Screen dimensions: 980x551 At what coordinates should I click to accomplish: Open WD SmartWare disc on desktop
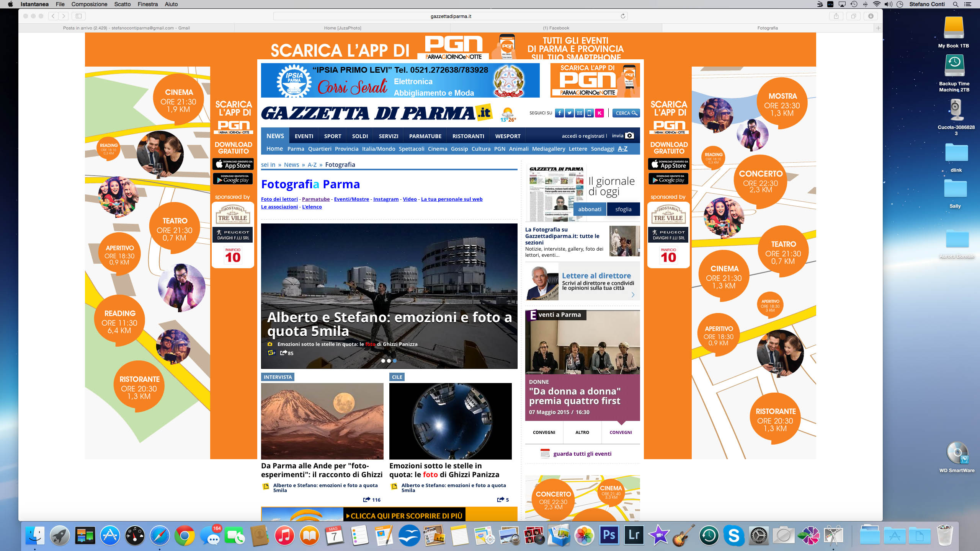tap(957, 453)
